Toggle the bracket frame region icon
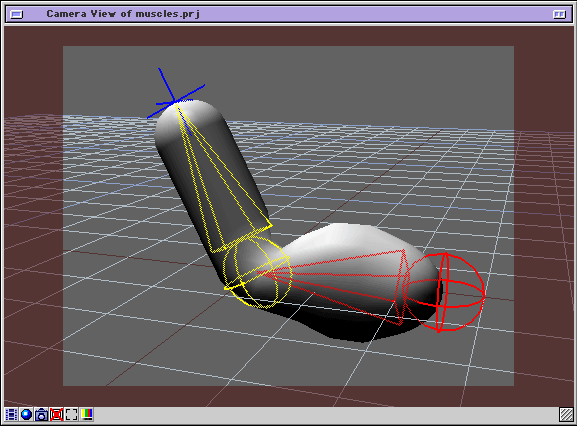The width and height of the screenshot is (578, 426). 72,415
